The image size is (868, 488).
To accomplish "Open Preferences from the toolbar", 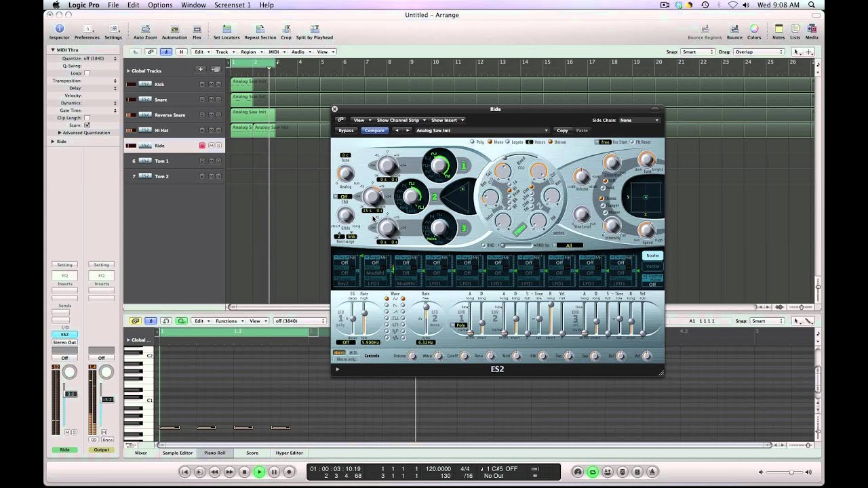I will coord(87,28).
